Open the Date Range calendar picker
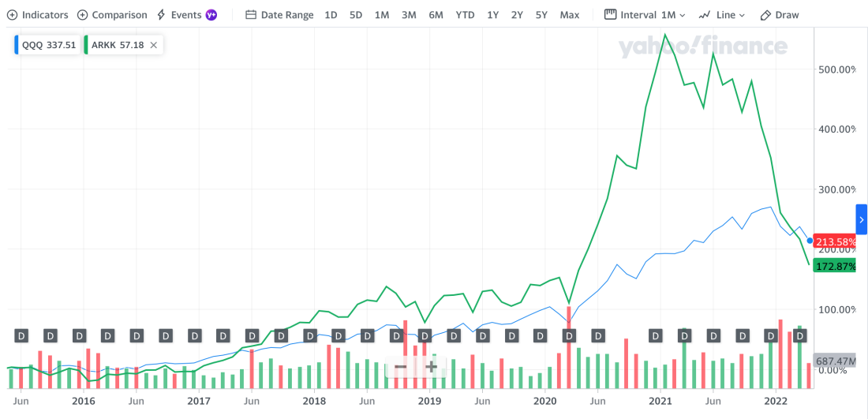868x419 pixels. 279,15
